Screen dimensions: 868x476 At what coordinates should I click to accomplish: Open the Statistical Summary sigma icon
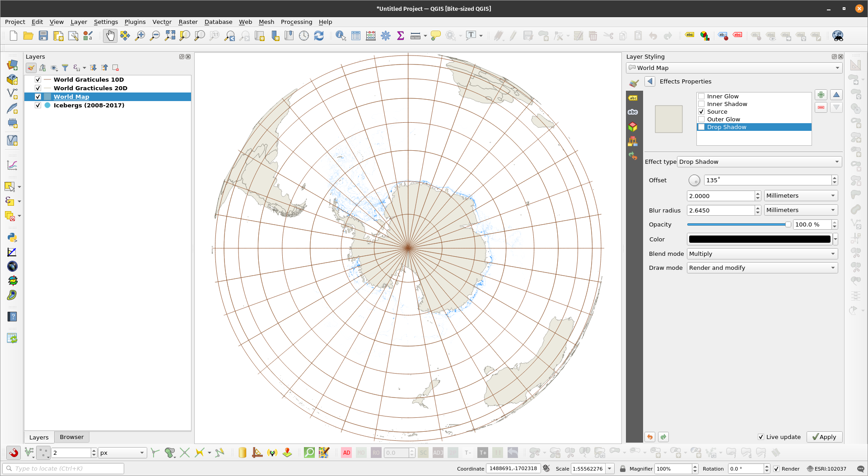coord(400,36)
